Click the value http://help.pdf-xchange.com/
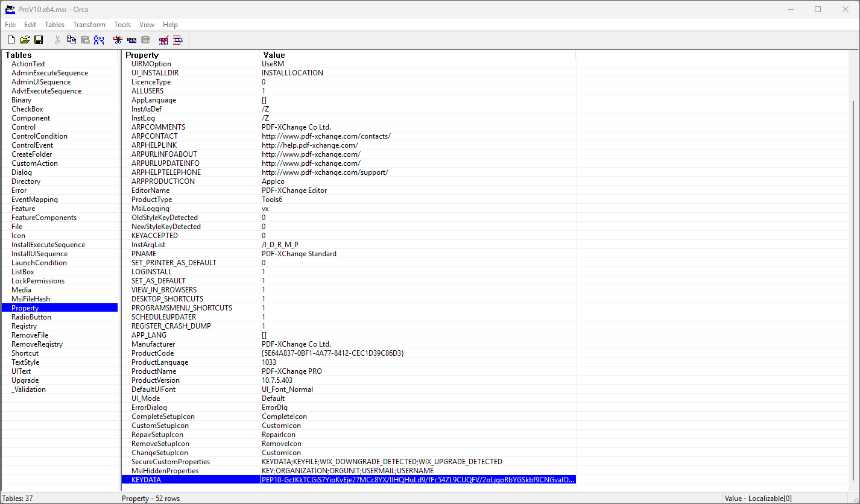860x504 pixels. click(x=310, y=145)
